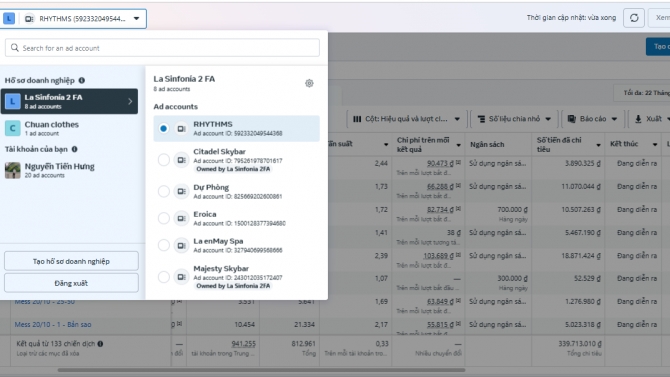Click info icon beside Tài khoản của bạn
The height and width of the screenshot is (377, 670).
(74, 149)
